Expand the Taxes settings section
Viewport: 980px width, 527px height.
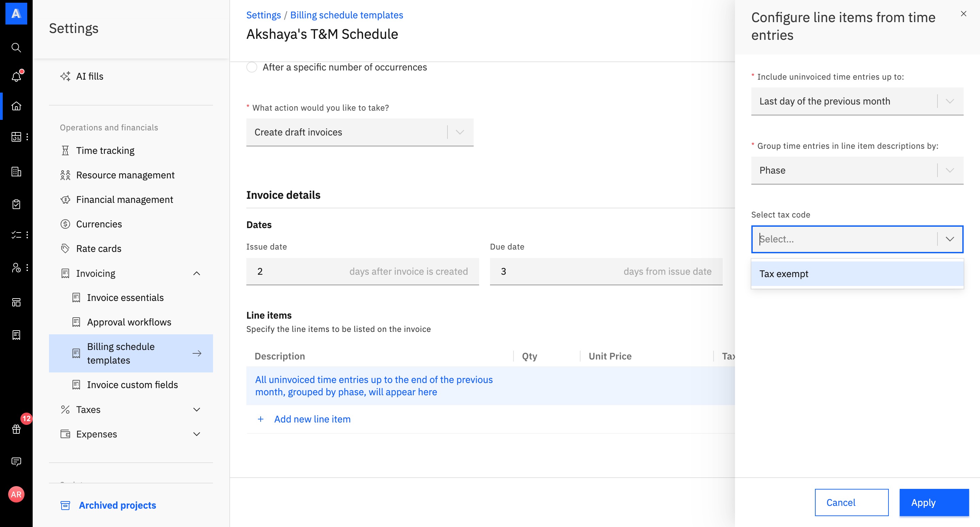[x=196, y=410]
